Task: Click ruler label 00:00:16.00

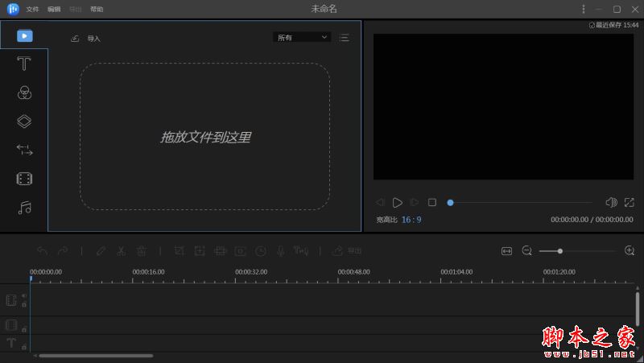Action: pyautogui.click(x=148, y=272)
